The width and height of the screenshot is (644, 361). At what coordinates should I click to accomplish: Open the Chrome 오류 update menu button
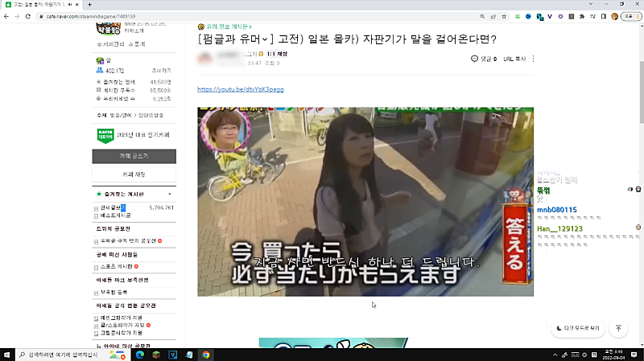(631, 16)
